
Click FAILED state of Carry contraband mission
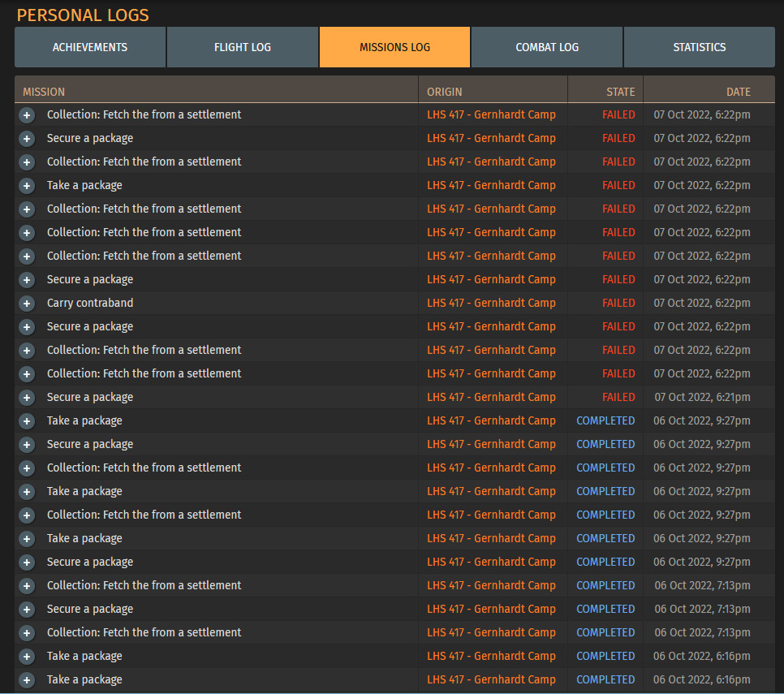618,303
